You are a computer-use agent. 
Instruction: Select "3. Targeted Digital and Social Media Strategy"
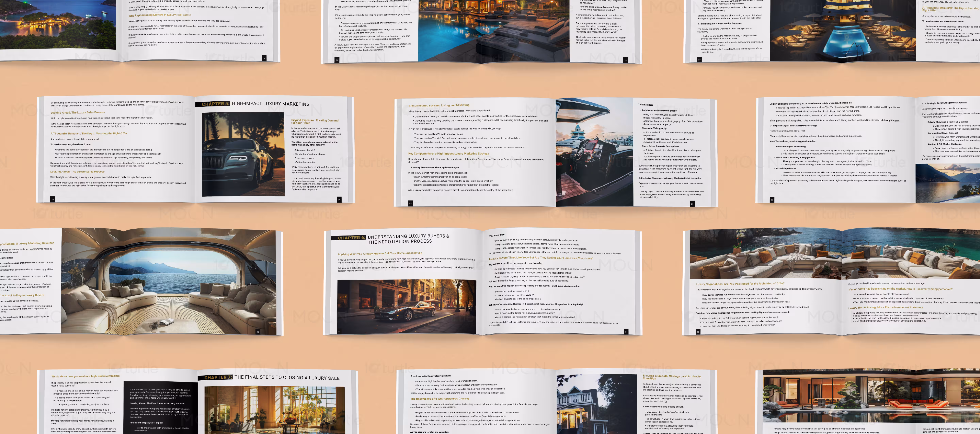click(x=793, y=125)
